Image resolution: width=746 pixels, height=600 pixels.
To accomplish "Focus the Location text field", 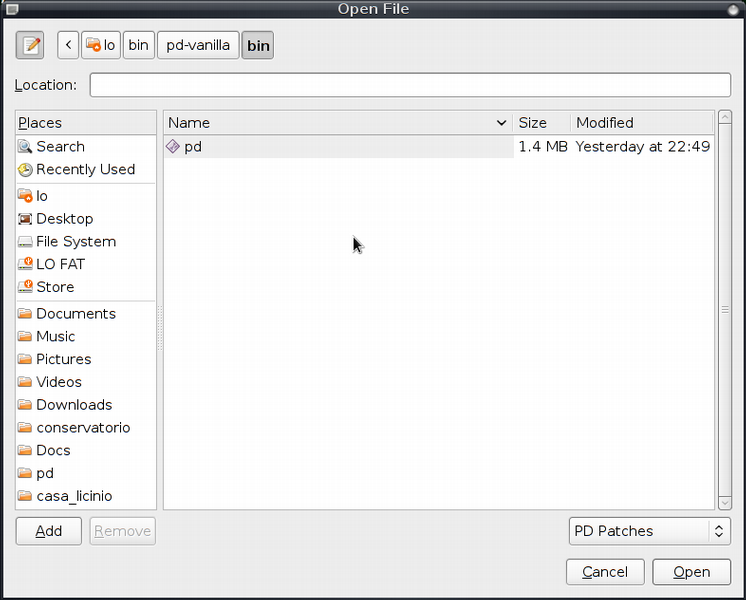I will [x=410, y=85].
